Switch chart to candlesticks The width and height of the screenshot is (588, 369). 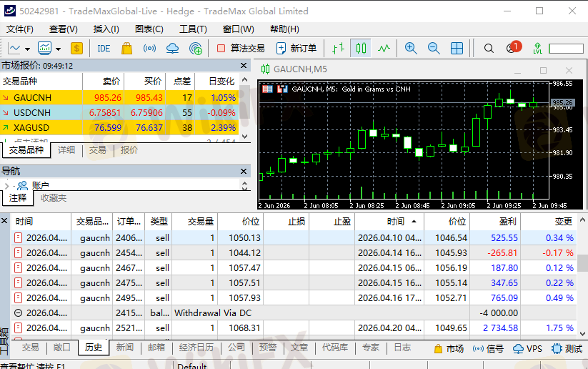[361, 49]
